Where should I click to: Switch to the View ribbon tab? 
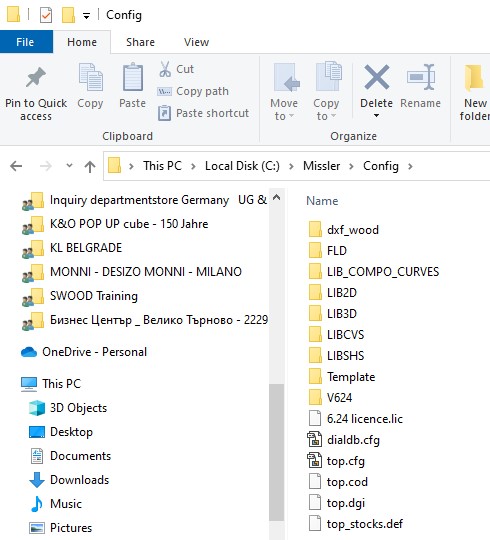196,42
